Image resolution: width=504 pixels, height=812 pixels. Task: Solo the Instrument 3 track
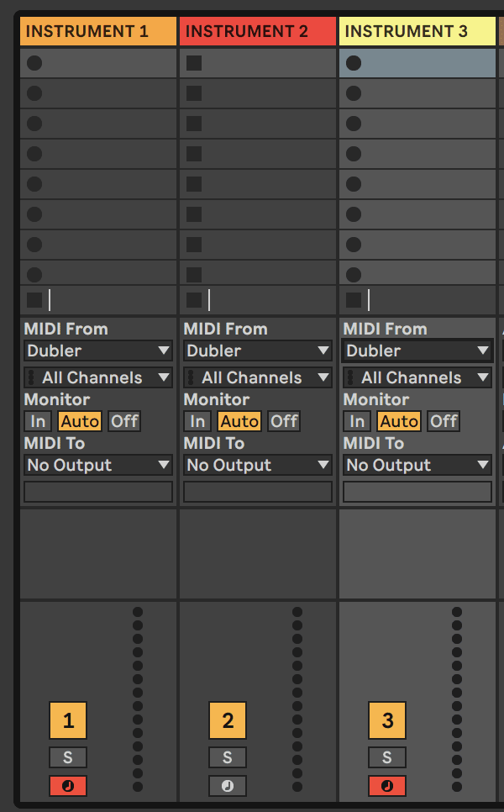click(x=387, y=757)
